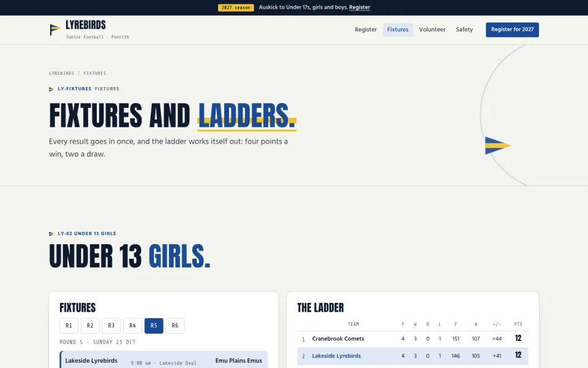Click the Cranebrook Comets ladder row
This screenshot has height=368, width=588.
pyautogui.click(x=412, y=339)
